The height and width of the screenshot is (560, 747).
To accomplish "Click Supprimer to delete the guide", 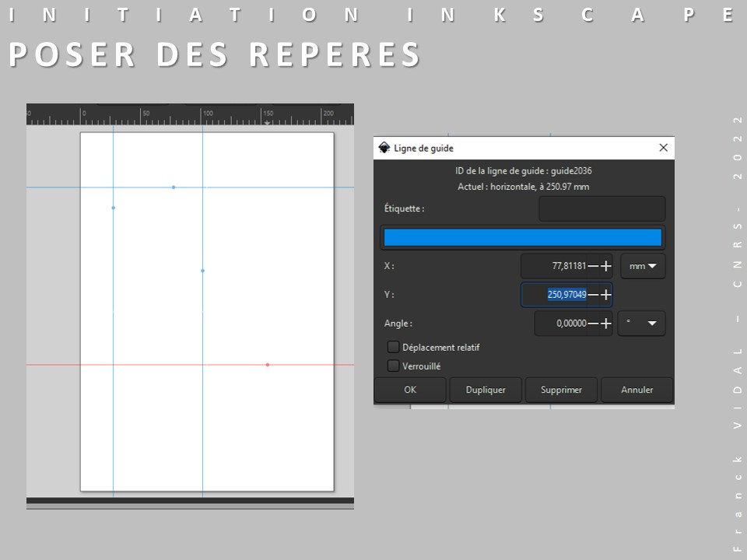I will tap(561, 390).
